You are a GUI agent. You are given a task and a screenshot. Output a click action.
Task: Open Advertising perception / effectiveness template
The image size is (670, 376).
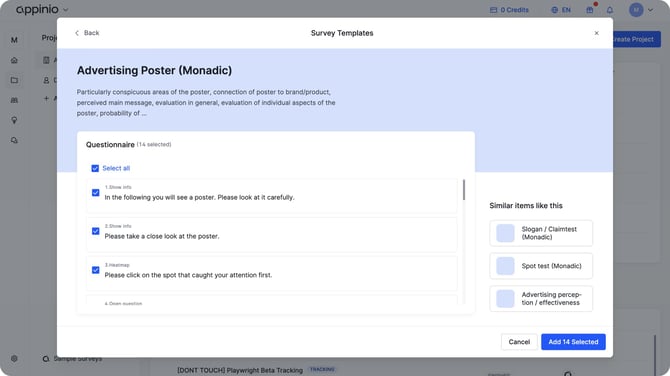pyautogui.click(x=541, y=299)
